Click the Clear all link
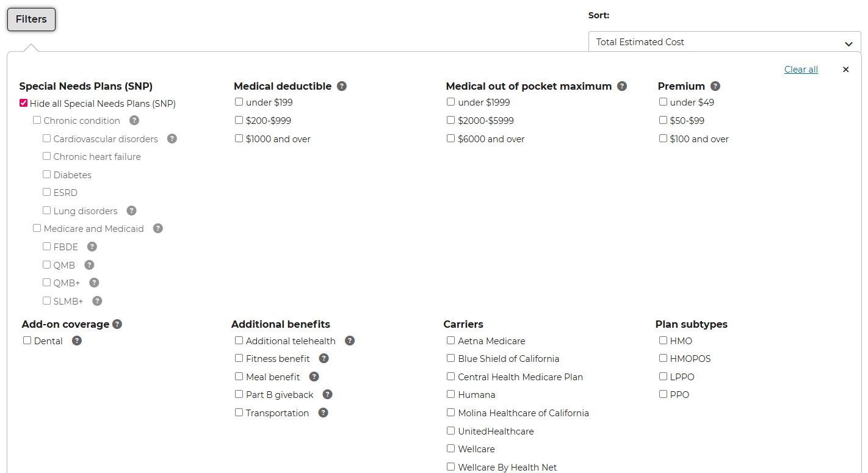 [x=801, y=70]
